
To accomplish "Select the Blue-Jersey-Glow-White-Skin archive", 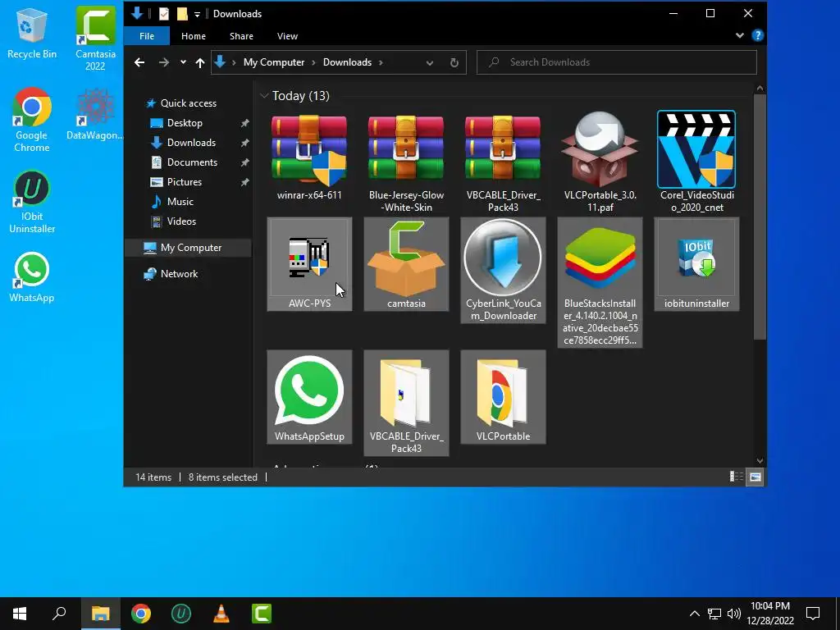I will tap(406, 163).
